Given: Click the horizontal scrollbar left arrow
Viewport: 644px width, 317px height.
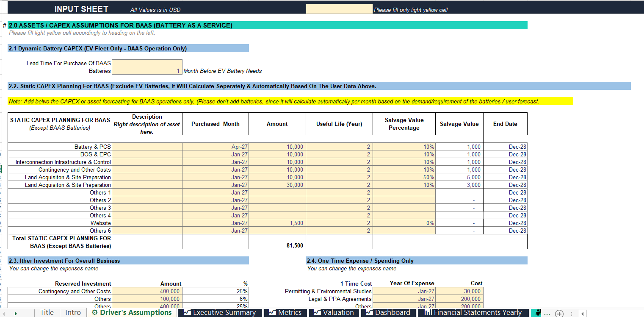Looking at the screenshot, I should pyautogui.click(x=583, y=313).
